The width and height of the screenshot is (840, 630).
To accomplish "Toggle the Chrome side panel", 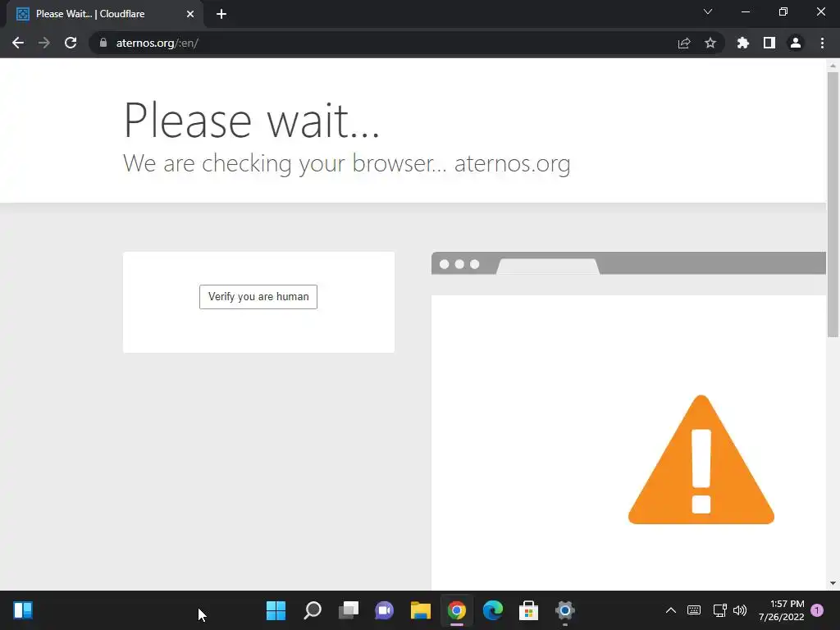I will pyautogui.click(x=769, y=43).
